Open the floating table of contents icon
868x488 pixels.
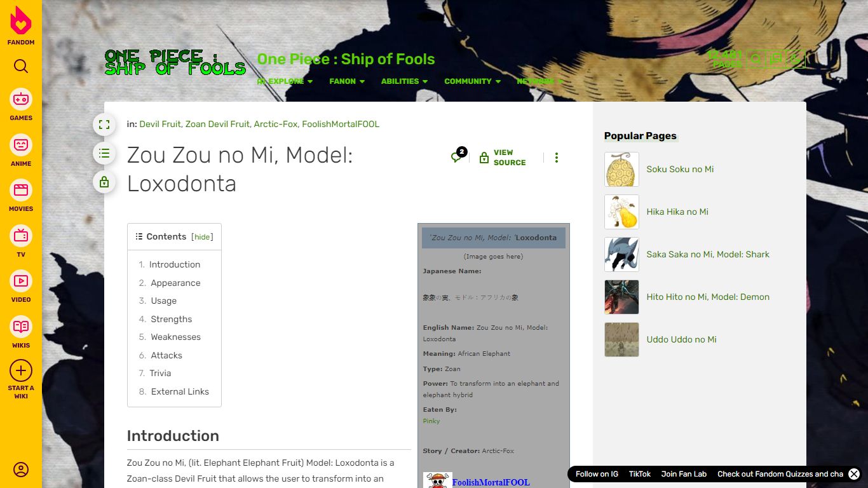click(x=104, y=153)
